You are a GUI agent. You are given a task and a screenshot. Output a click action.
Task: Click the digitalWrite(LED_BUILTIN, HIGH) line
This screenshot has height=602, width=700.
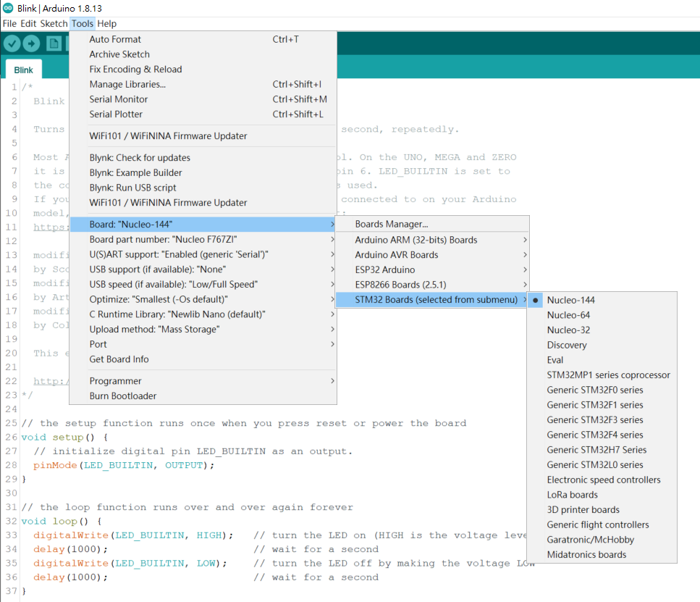coord(133,535)
